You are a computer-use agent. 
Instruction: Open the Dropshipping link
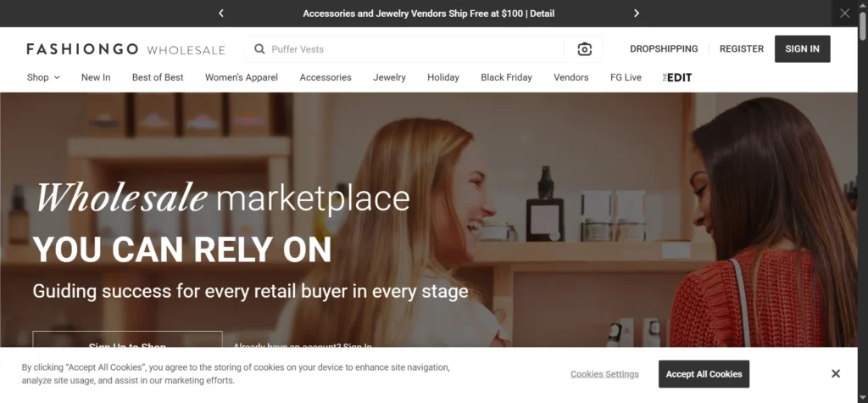click(664, 48)
